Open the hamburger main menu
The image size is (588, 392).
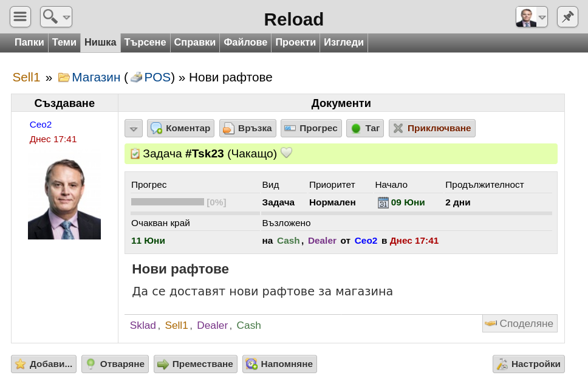[20, 17]
